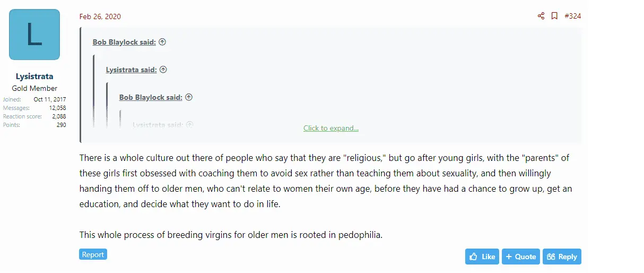The height and width of the screenshot is (273, 644).
Task: Jump to first Bob Blaylock quote arrow icon
Action: coord(162,42)
